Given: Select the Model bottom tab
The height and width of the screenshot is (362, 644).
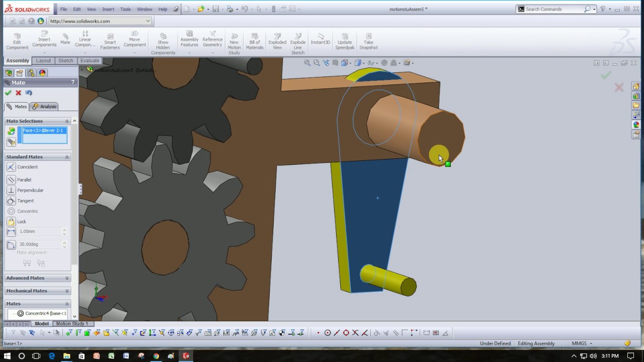Looking at the screenshot, I should pos(42,324).
